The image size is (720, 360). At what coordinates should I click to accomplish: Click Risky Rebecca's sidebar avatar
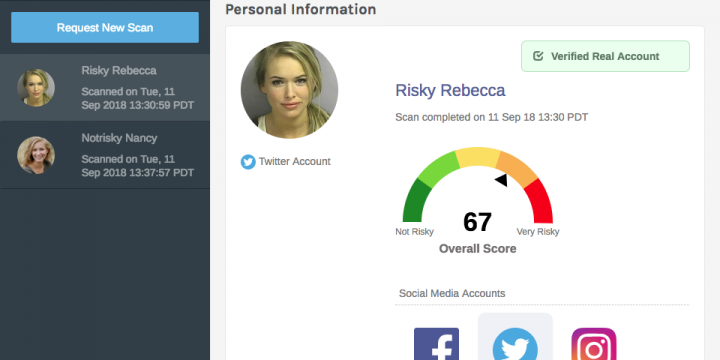pyautogui.click(x=36, y=88)
